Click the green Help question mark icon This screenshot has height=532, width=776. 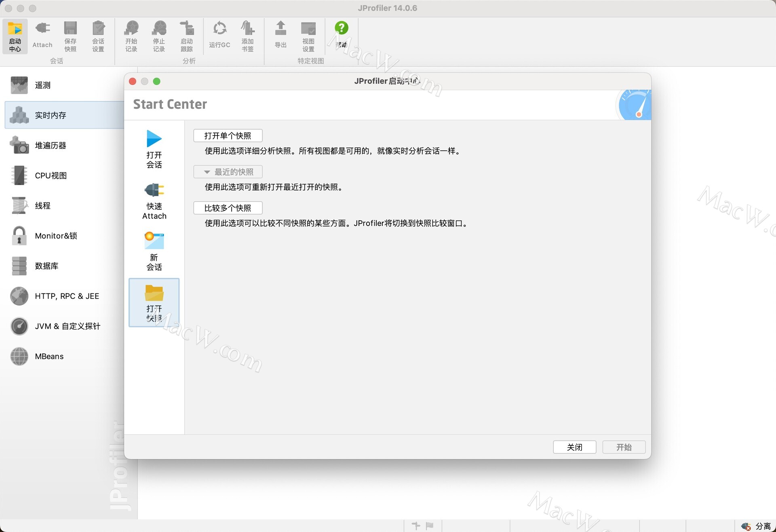tap(342, 28)
